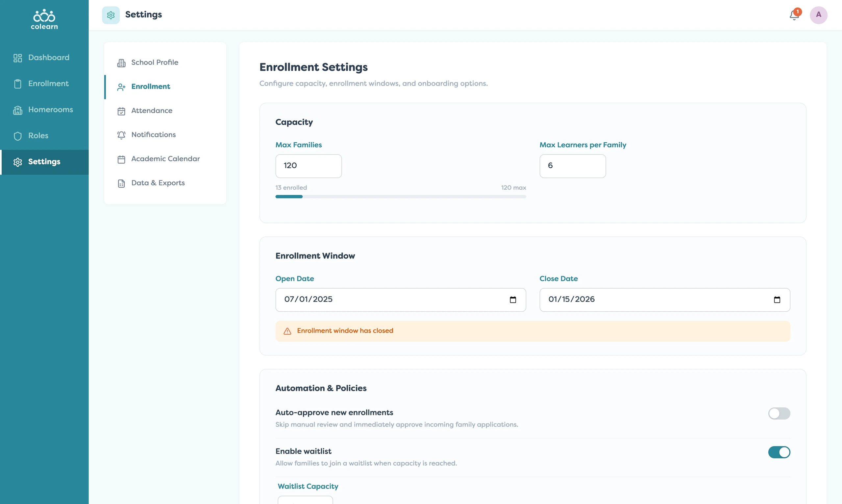
Task: Click the '120 max' label
Action: coord(513,187)
